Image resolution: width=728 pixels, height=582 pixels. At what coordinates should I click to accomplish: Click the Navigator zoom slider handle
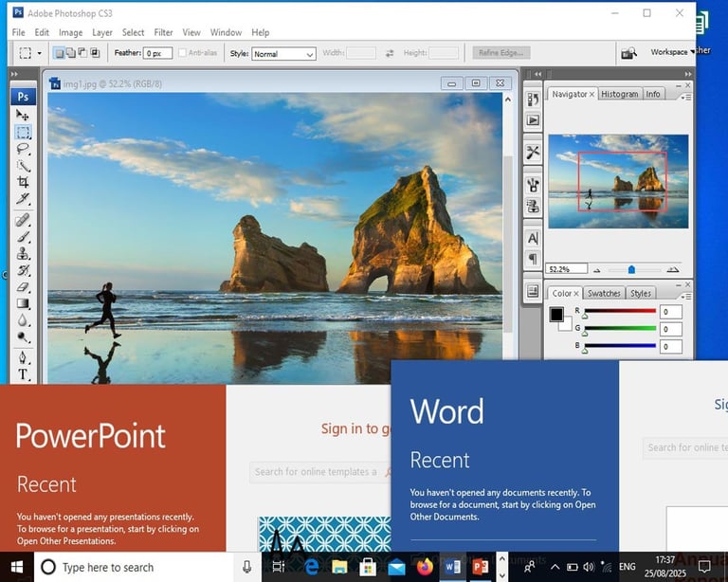[631, 269]
